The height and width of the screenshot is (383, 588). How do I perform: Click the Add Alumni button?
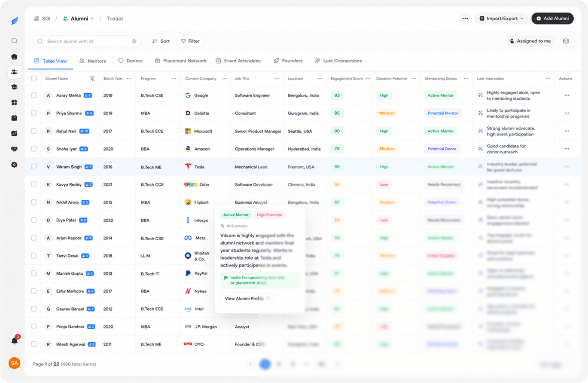coord(552,18)
